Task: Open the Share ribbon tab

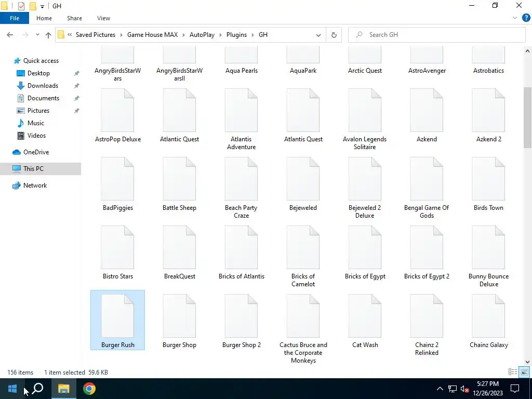Action: pos(74,18)
